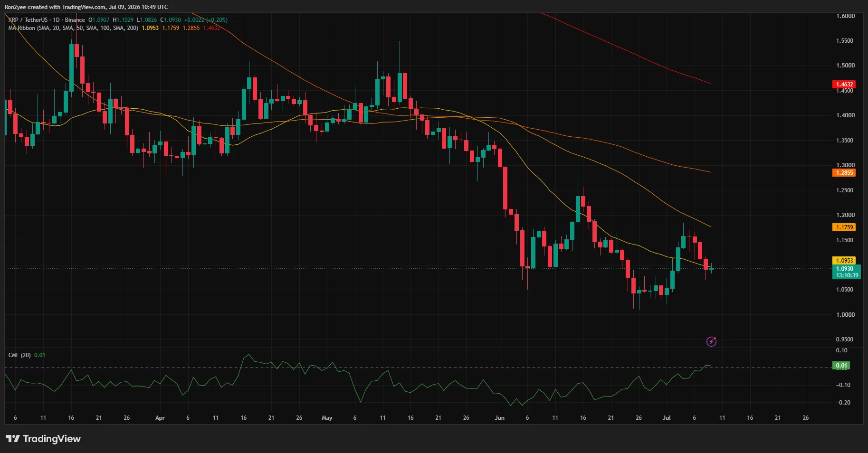Image resolution: width=868 pixels, height=453 pixels.
Task: Click the red 1.4632 price label
Action: coord(844,85)
